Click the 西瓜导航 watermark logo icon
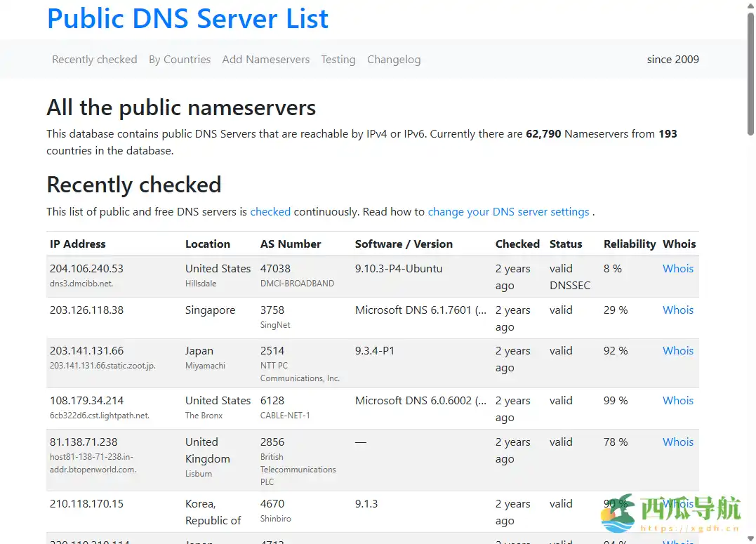Screen dimensions: 756x544 point(616,512)
